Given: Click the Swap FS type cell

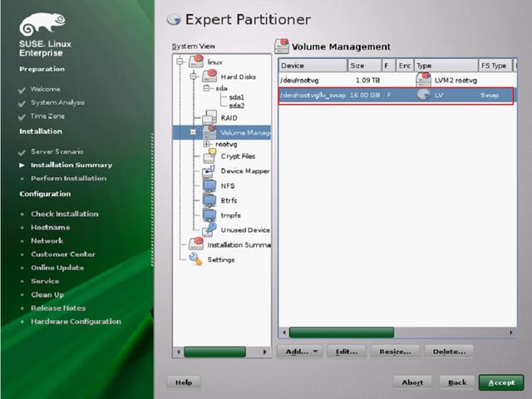Looking at the screenshot, I should click(490, 96).
